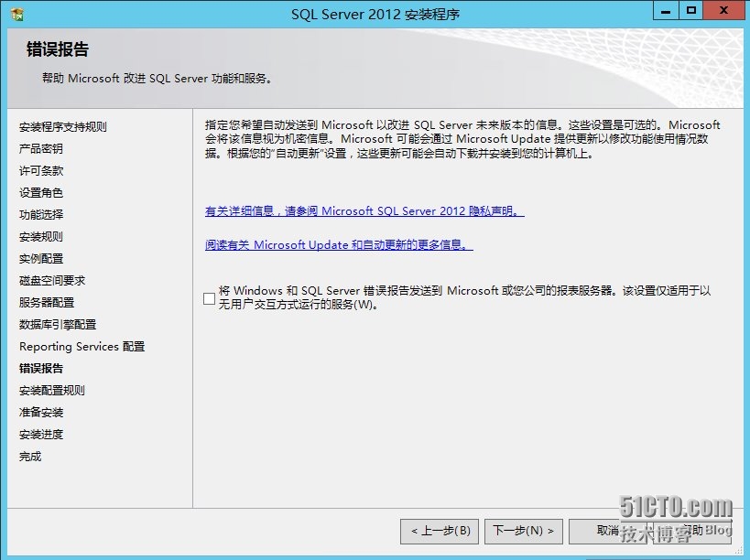Select 功能选择 step in sidebar
Image resolution: width=750 pixels, height=560 pixels.
(40, 215)
